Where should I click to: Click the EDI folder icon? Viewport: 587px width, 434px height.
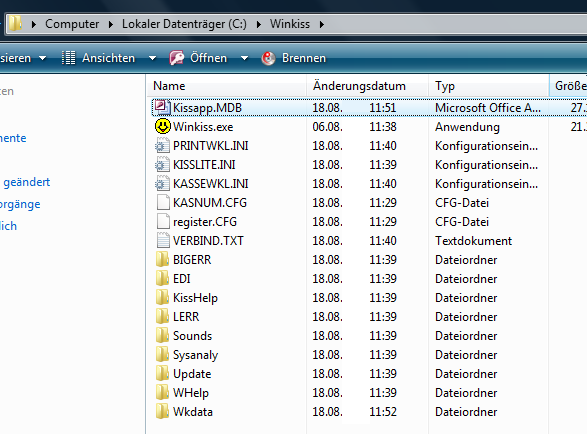[162, 279]
